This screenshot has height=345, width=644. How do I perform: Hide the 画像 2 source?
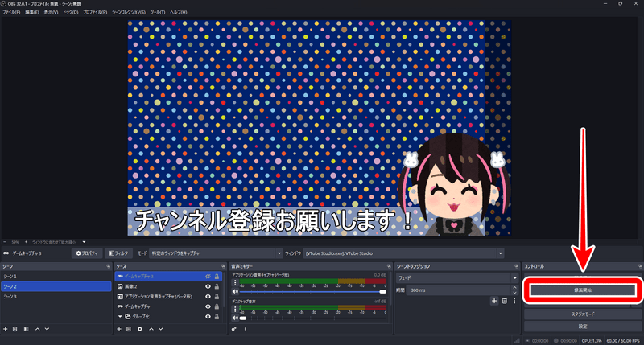pyautogui.click(x=208, y=286)
